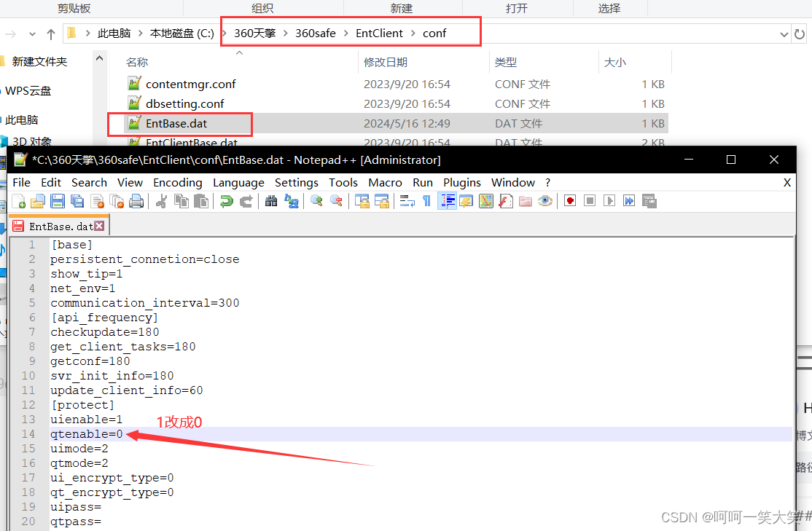Place cursor on the qtenable=0 line
812x531 pixels.
tap(421, 434)
